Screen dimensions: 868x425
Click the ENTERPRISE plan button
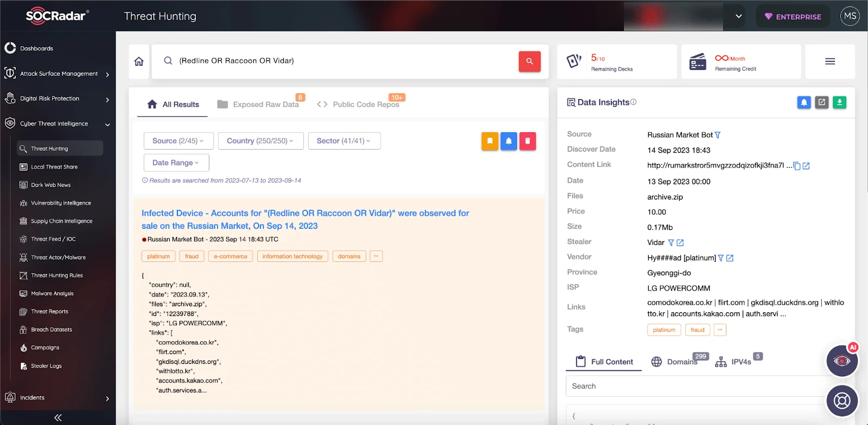tap(793, 17)
